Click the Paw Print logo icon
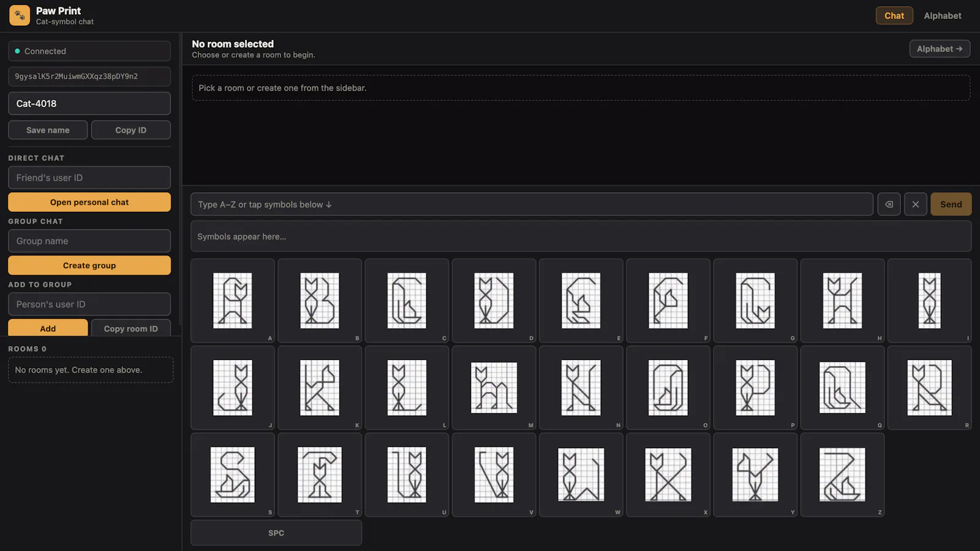980x551 pixels. (x=20, y=15)
